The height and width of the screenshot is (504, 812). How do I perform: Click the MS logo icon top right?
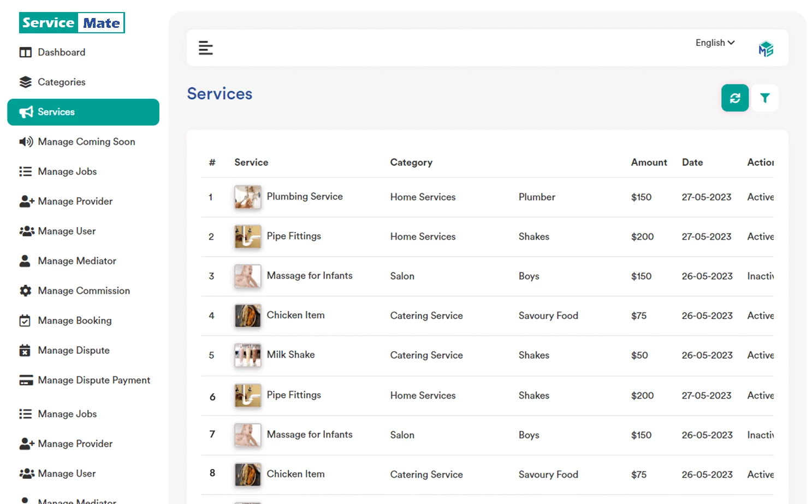(766, 48)
